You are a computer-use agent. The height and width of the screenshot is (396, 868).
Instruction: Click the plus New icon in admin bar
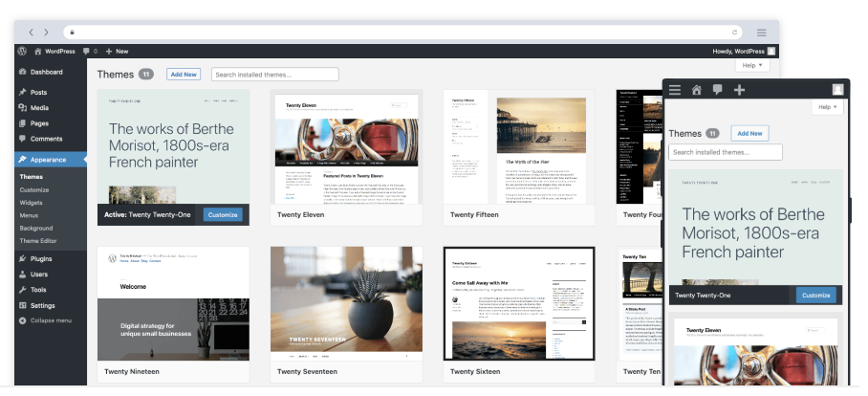click(x=109, y=51)
